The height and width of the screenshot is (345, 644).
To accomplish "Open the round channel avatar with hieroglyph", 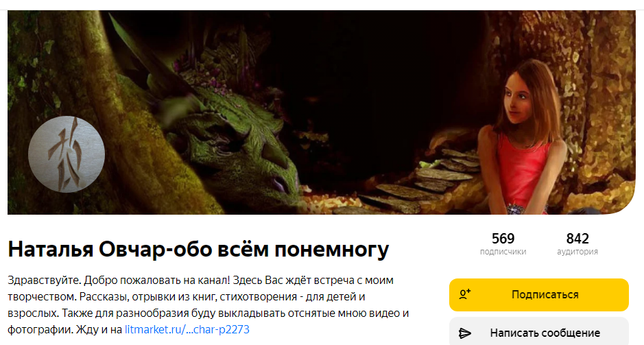I will click(67, 154).
